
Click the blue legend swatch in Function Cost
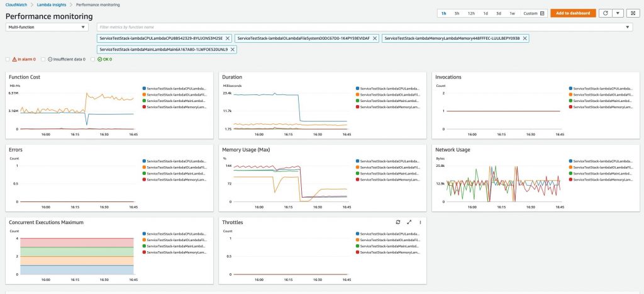coord(144,88)
